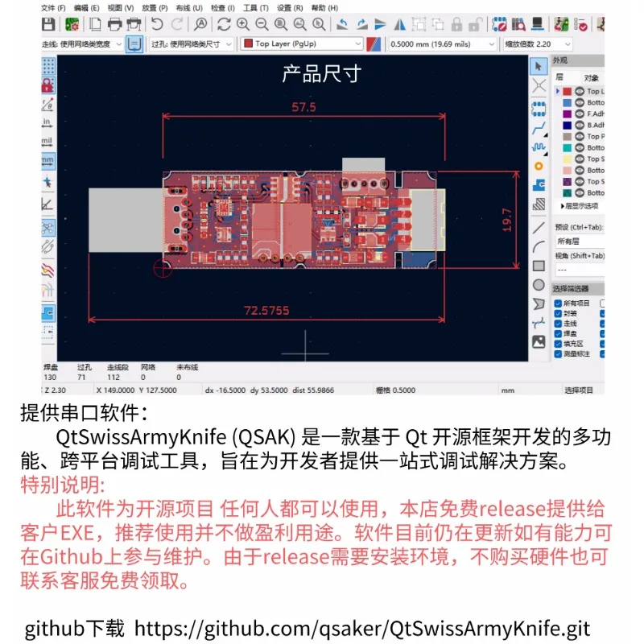Select the Tune Length meander tool
The height and width of the screenshot is (644, 644).
click(539, 147)
